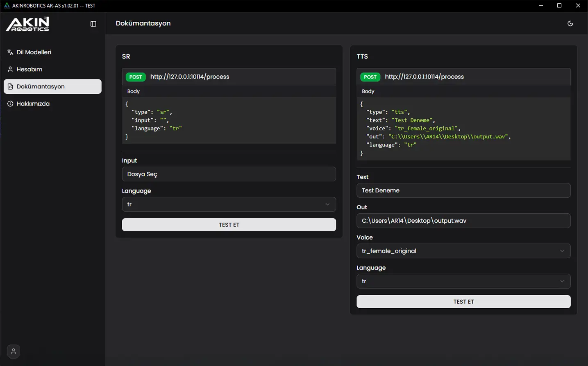Click the translate icon beside Dil Modelleri
The image size is (588, 366).
pos(10,52)
